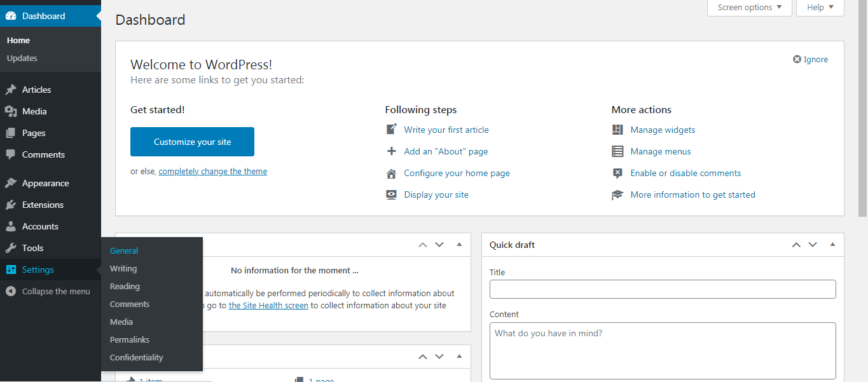Click the Ignore link in welcome panel
Image resolution: width=868 pixels, height=382 pixels.
coord(816,59)
